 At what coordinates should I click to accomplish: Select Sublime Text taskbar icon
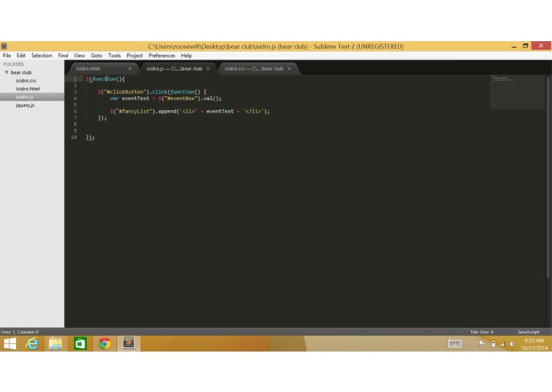tap(129, 343)
